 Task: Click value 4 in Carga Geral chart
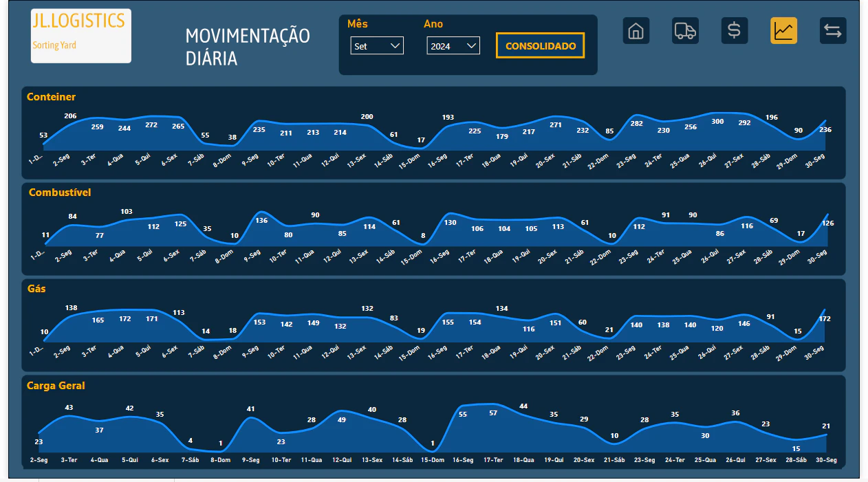coord(191,440)
